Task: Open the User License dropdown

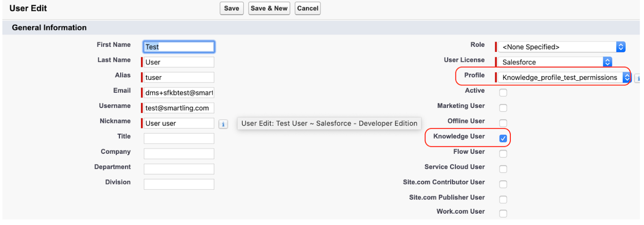Action: tap(555, 62)
